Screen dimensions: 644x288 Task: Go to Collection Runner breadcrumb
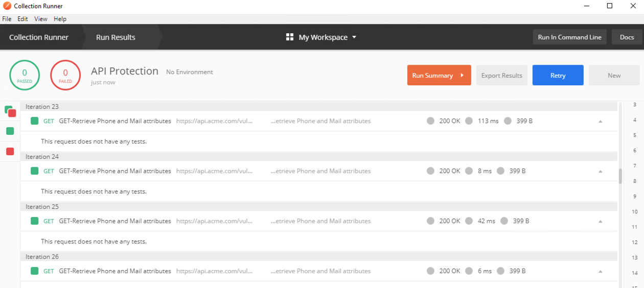click(x=39, y=37)
